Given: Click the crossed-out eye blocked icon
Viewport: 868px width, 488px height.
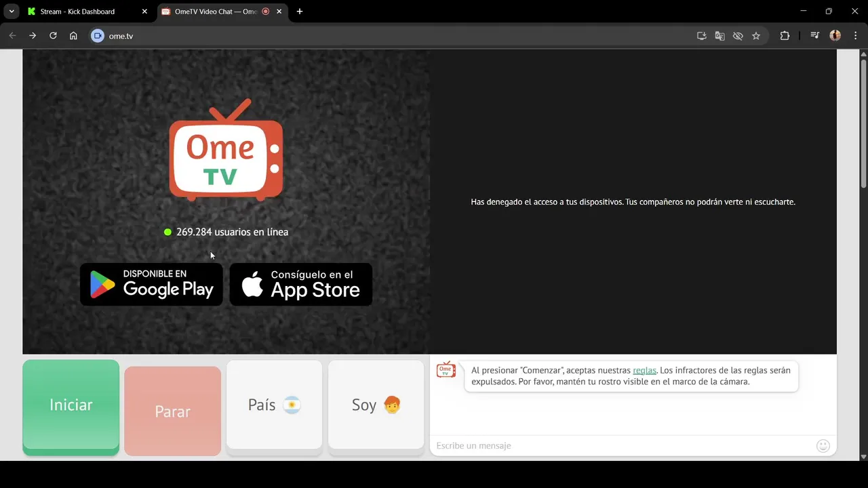Looking at the screenshot, I should [738, 36].
